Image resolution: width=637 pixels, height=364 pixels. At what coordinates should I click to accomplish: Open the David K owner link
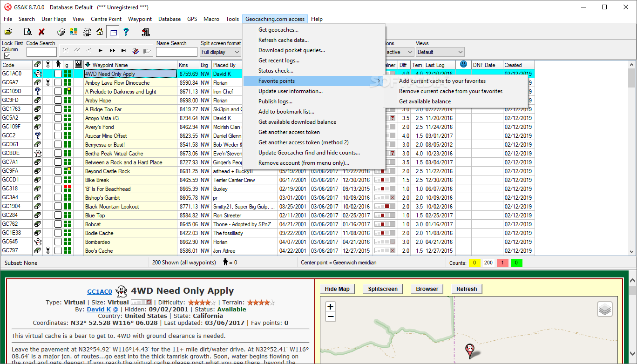point(99,309)
